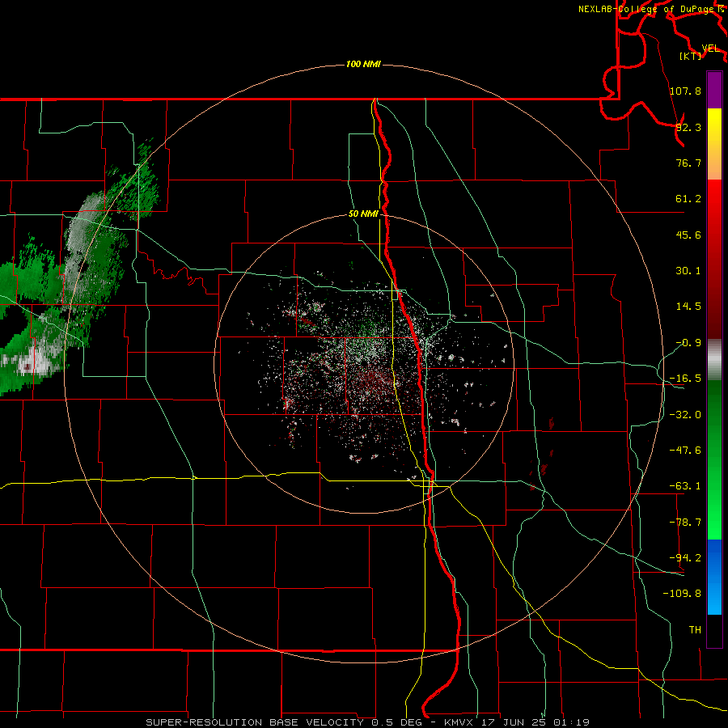Pick the green segment of velocity color bar
This screenshot has width=728, height=728.
pyautogui.click(x=714, y=459)
